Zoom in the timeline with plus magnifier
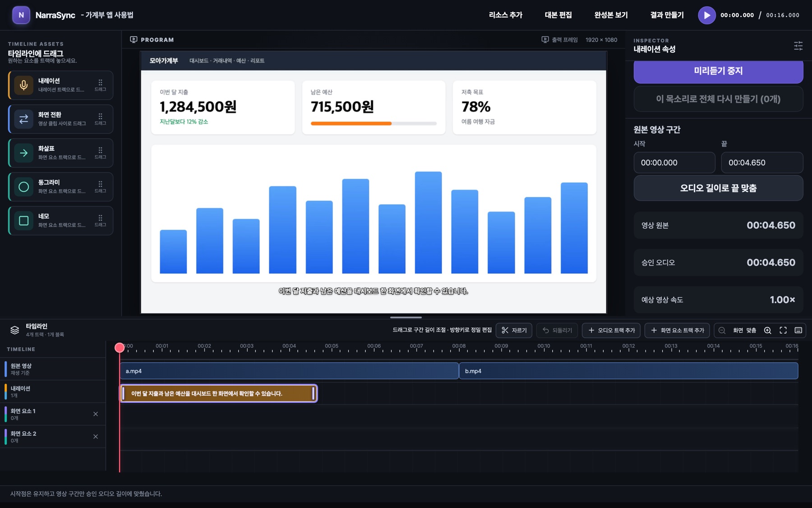Viewport: 812px width, 508px height. click(767, 331)
